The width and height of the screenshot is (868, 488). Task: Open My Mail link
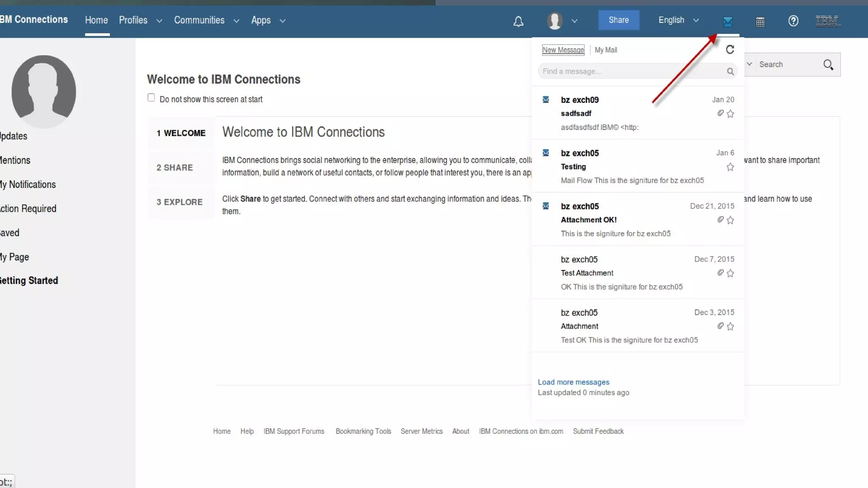coord(606,50)
